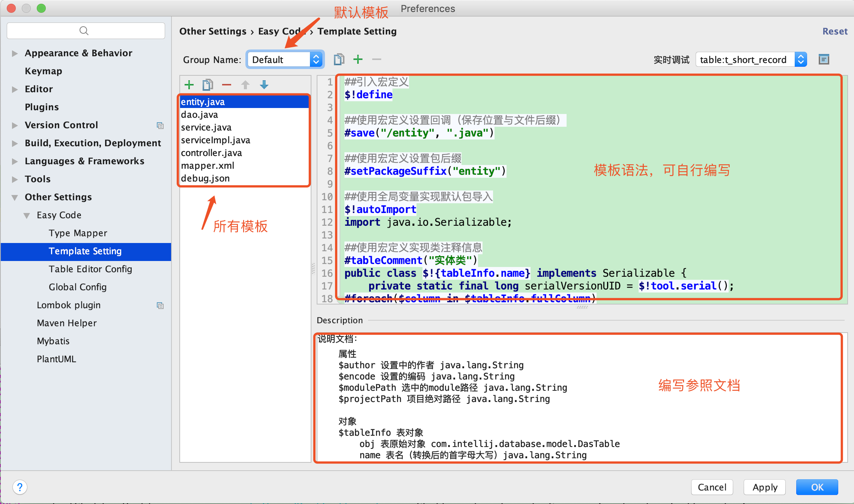Screen dimensions: 854x504
Task: Click the Reset link
Action: [x=834, y=31]
